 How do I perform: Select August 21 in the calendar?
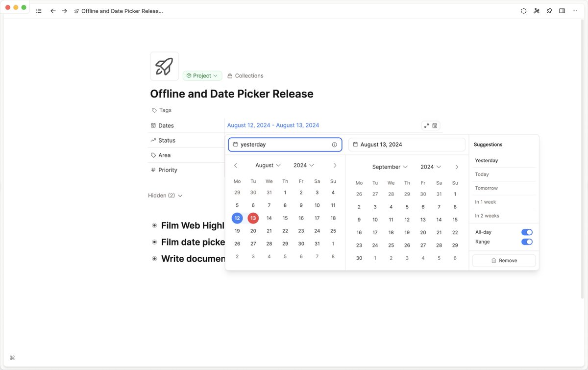coord(269,231)
